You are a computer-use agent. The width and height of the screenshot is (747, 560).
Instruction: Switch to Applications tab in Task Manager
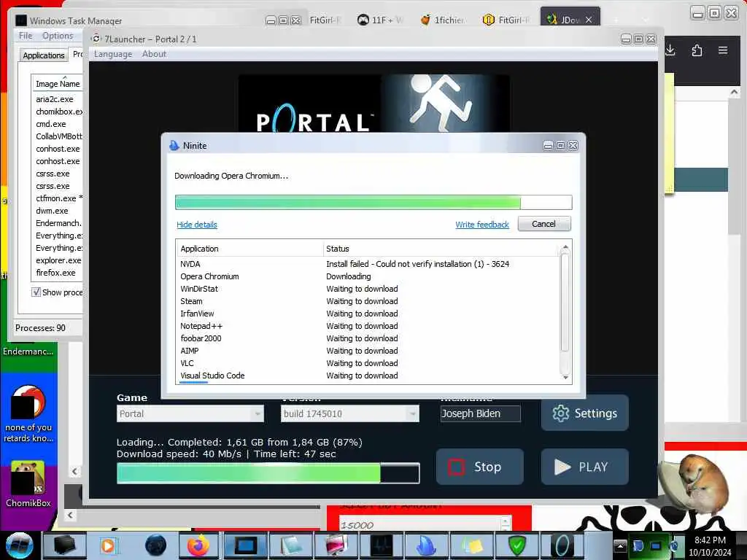pyautogui.click(x=43, y=55)
